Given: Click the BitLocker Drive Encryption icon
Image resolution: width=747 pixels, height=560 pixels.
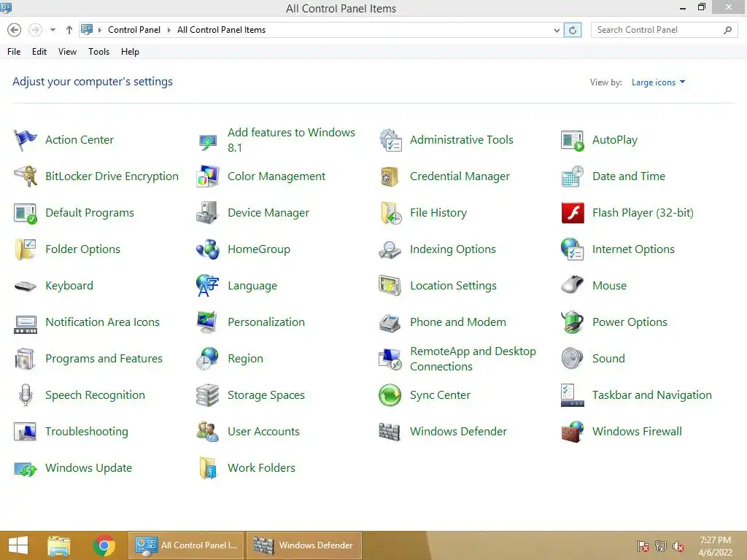Looking at the screenshot, I should 26,176.
